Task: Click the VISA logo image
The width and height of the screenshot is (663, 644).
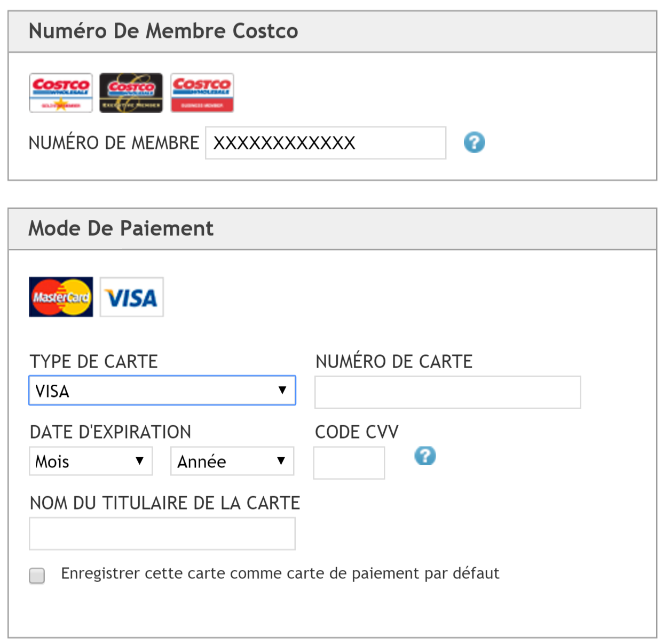Action: click(132, 297)
